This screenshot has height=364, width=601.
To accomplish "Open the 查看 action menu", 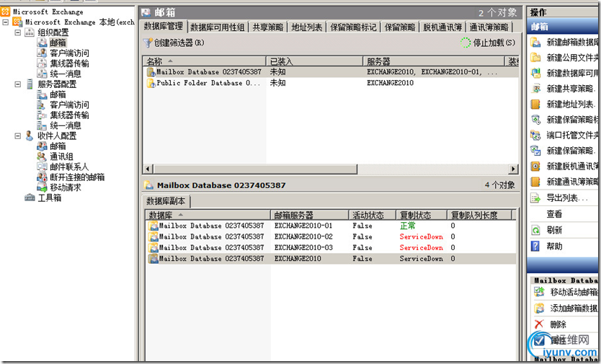I will coord(554,214).
